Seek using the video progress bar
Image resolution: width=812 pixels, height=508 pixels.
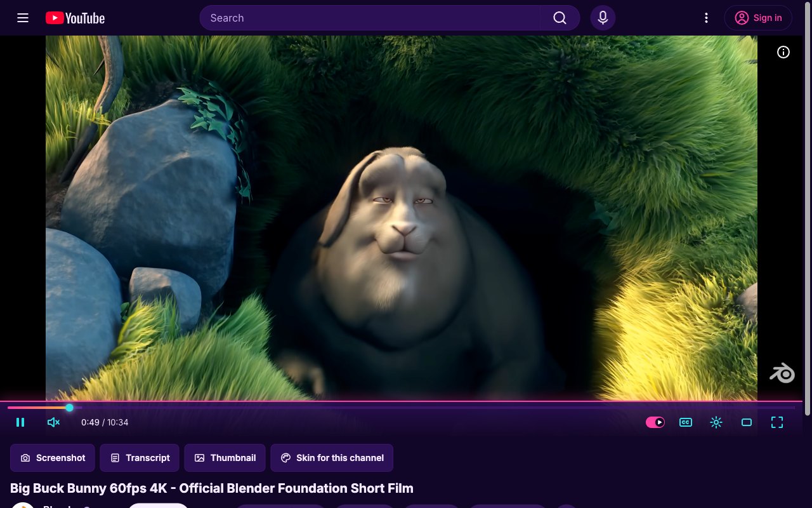(401, 408)
